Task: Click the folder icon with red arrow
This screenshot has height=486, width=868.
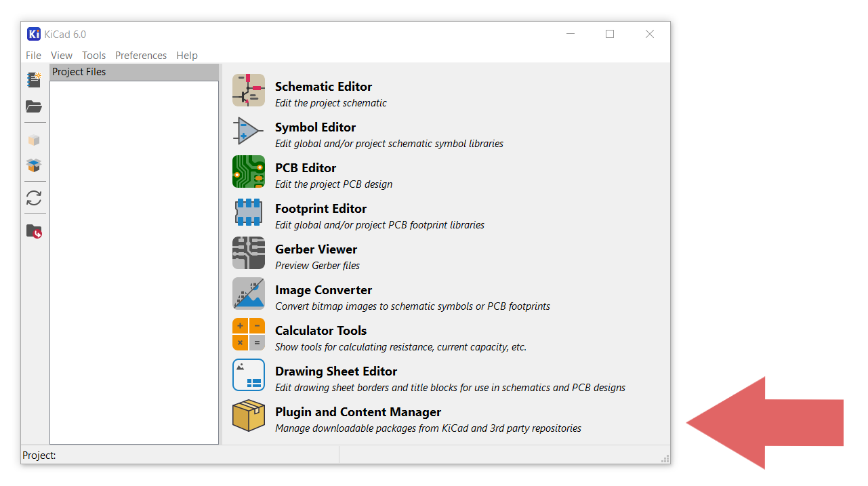Action: tap(34, 231)
